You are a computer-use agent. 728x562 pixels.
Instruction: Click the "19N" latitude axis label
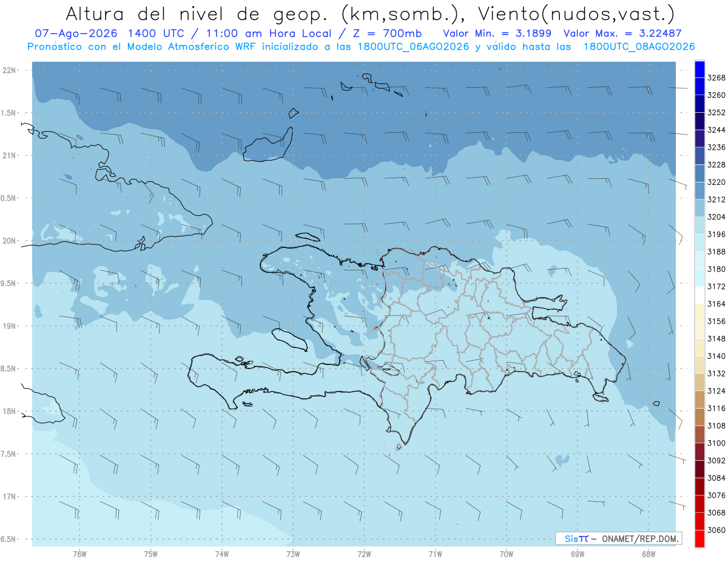[9, 326]
